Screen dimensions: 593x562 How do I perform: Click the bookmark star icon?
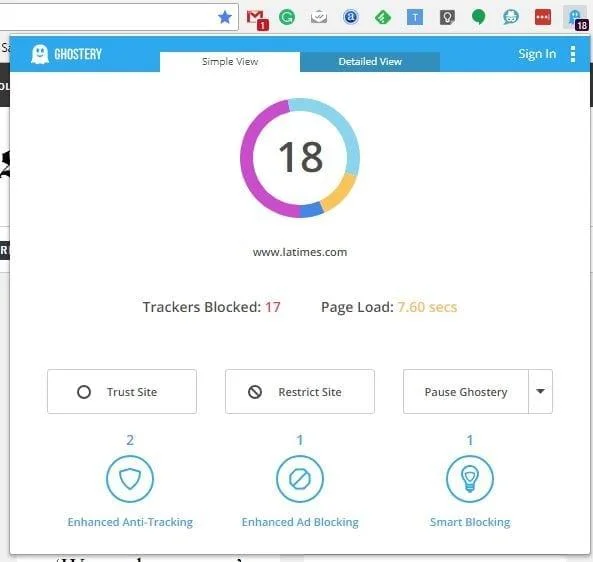click(x=225, y=17)
